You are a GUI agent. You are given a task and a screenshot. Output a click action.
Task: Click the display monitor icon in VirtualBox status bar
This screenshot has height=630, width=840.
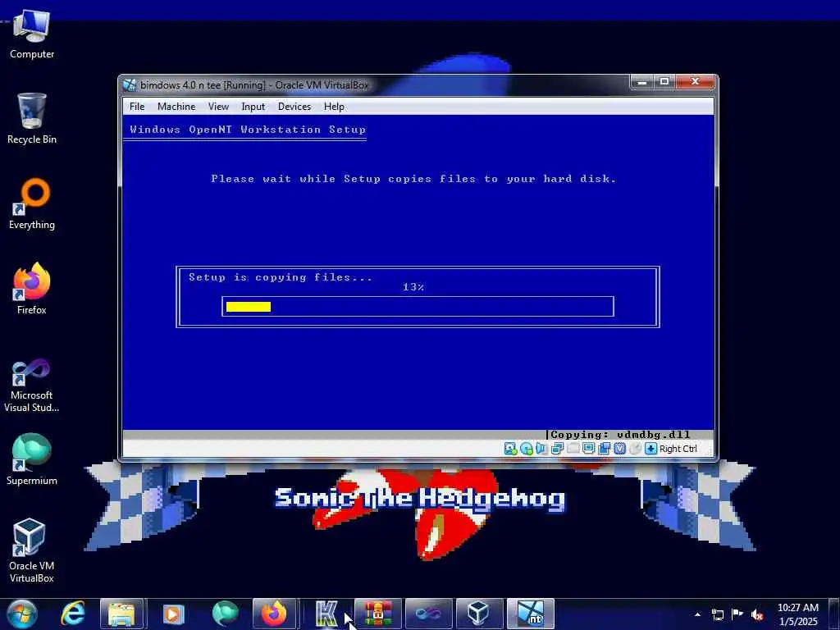pyautogui.click(x=588, y=449)
